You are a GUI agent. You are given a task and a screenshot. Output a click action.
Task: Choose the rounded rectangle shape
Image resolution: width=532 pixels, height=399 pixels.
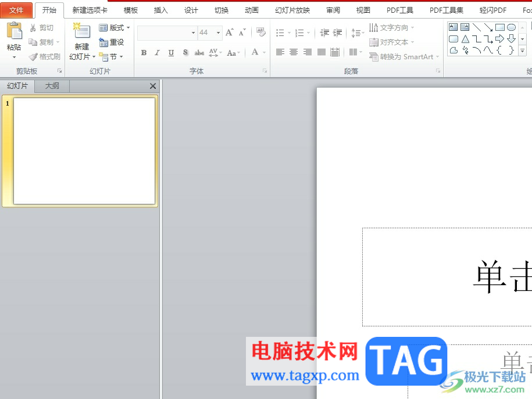pyautogui.click(x=454, y=39)
